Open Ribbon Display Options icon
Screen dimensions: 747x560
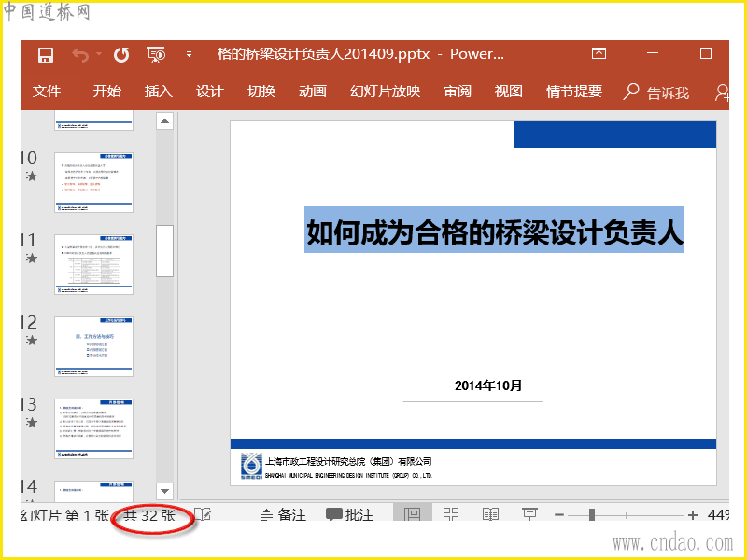pos(599,53)
